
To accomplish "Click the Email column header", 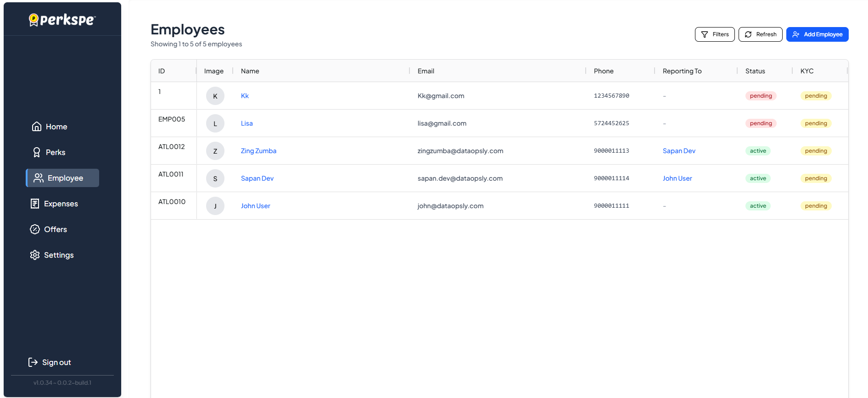I will pyautogui.click(x=426, y=71).
